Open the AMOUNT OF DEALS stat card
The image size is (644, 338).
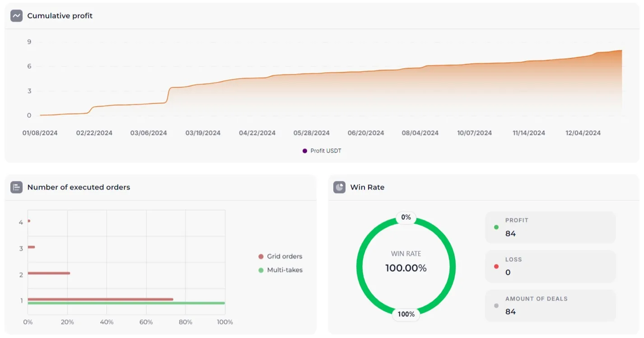point(550,306)
